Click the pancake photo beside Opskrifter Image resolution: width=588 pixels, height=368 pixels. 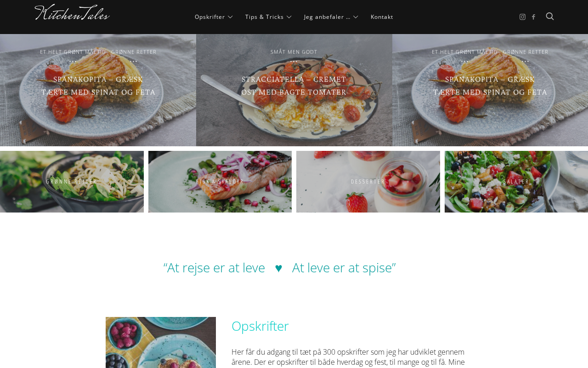pos(161,342)
